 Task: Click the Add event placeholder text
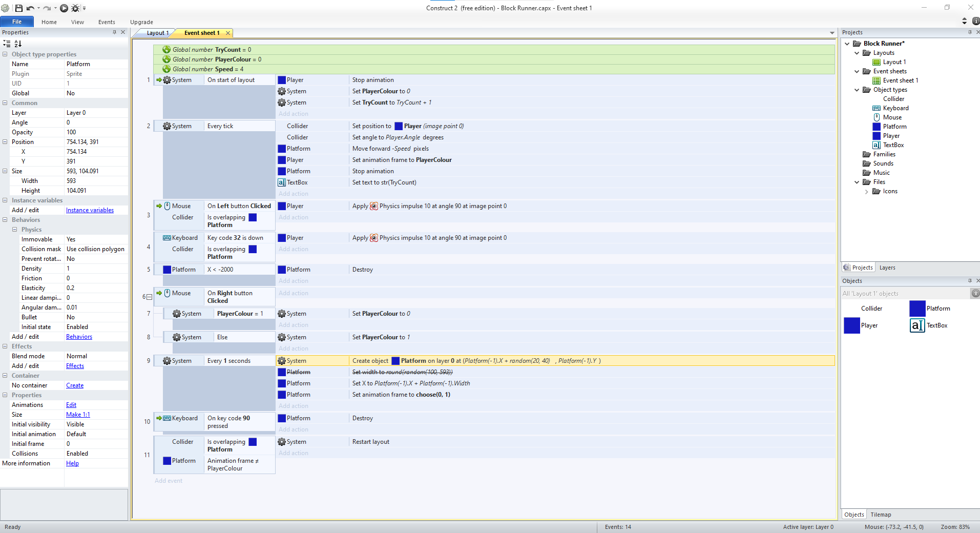(x=169, y=481)
